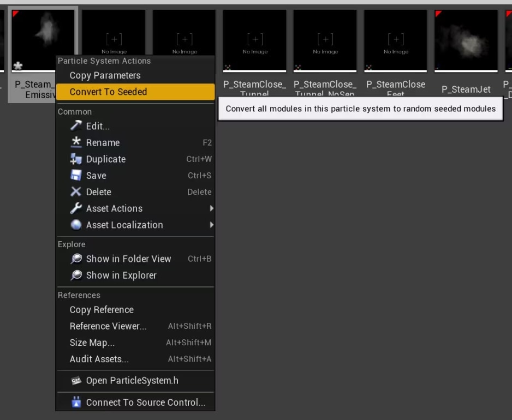
Task: Expand the Asset Localization submenu arrow
Action: click(x=211, y=225)
